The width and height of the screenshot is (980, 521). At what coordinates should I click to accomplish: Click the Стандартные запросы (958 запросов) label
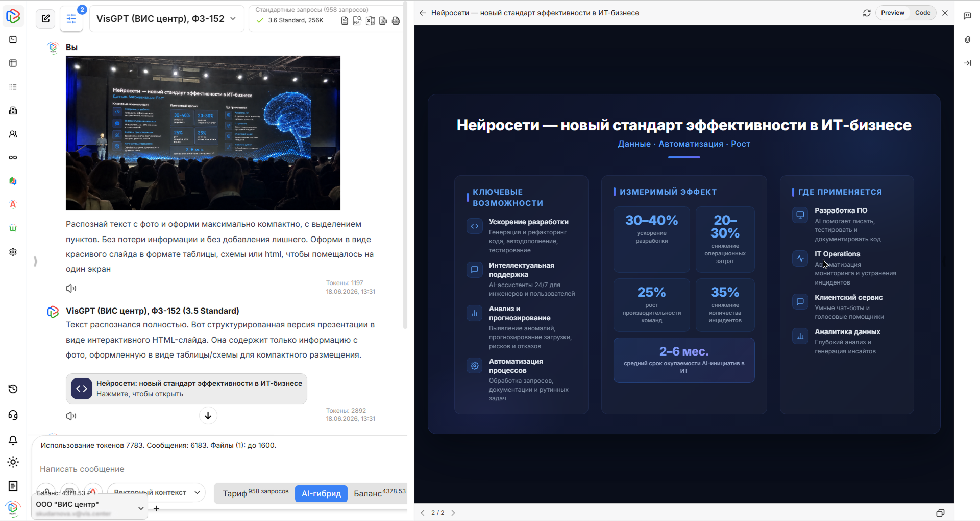point(312,10)
